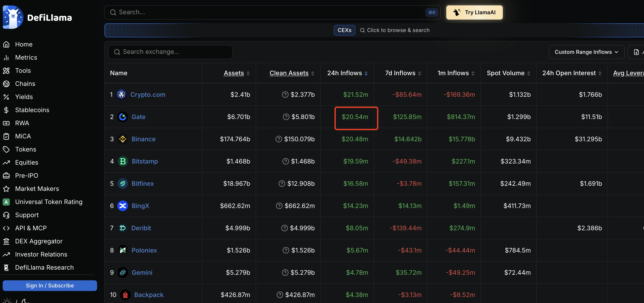Image resolution: width=644 pixels, height=303 pixels.
Task: Click the Tokens tag icon
Action: pyautogui.click(x=6, y=149)
